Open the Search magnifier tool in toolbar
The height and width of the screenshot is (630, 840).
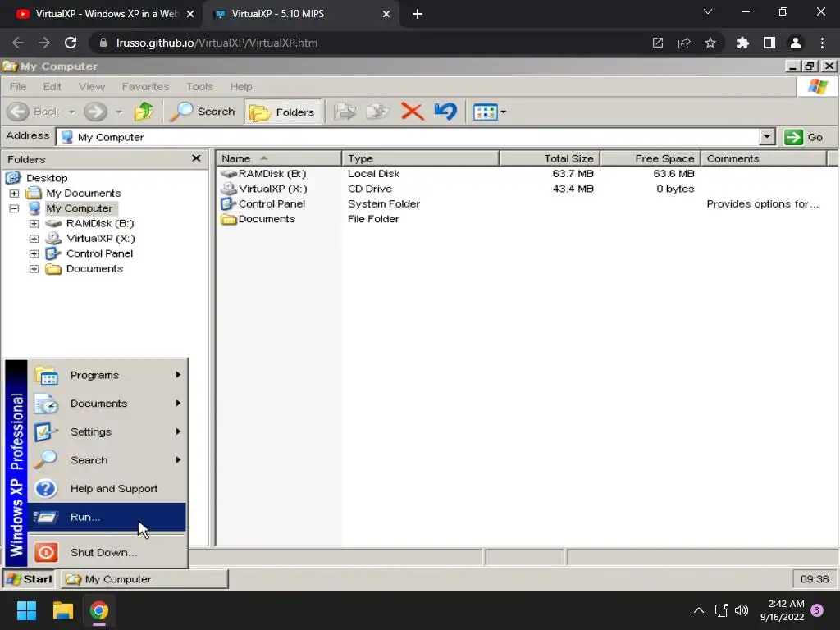[203, 112]
